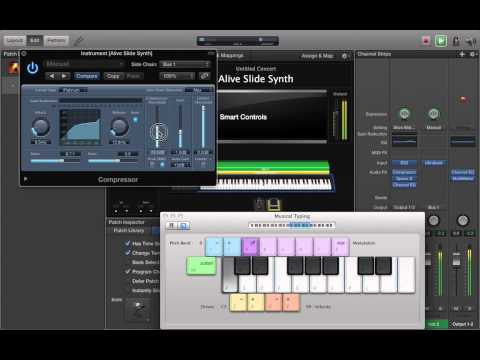The image size is (480, 360).
Task: Click the output channel strip volume fader
Action: [x=456, y=259]
